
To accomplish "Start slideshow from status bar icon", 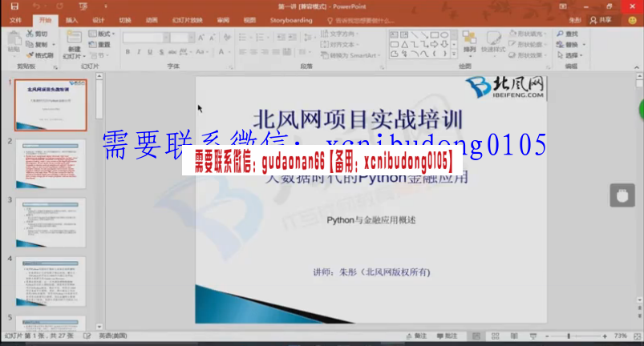I will pyautogui.click(x=533, y=336).
